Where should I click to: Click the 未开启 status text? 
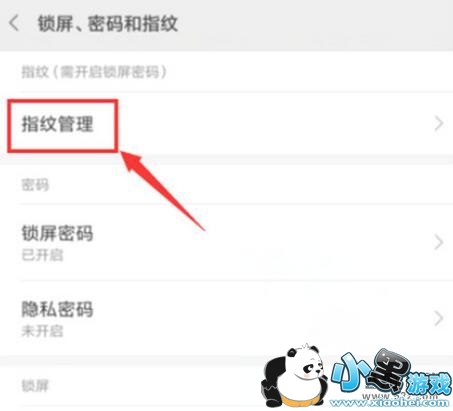(x=42, y=331)
